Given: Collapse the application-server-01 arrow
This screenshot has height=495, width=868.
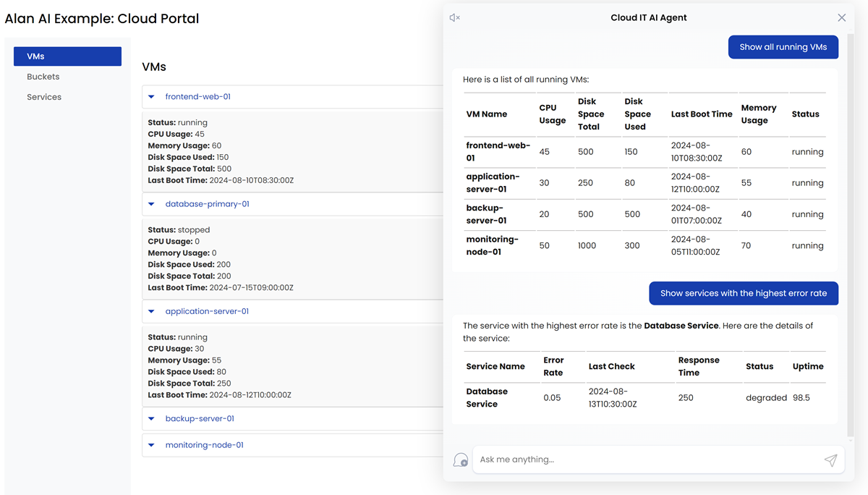Looking at the screenshot, I should (151, 311).
